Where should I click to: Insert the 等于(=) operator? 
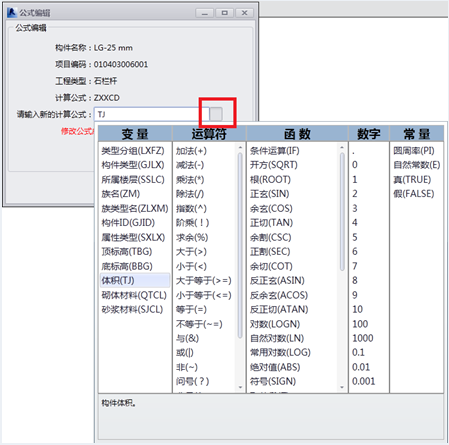191,309
